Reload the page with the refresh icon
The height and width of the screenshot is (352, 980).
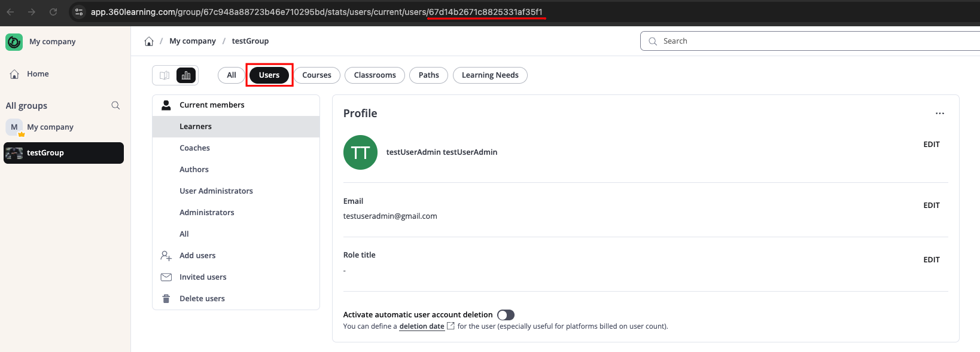pyautogui.click(x=53, y=12)
